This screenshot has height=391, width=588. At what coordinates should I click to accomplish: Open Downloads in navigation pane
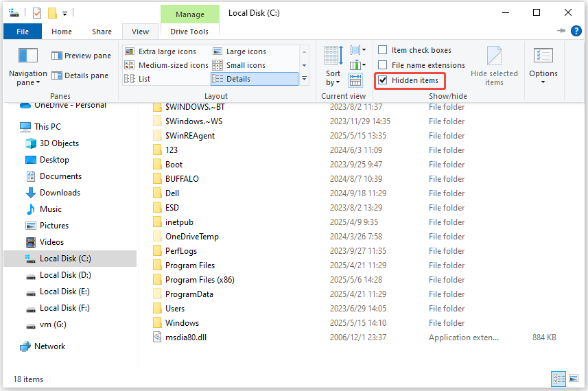click(x=53, y=193)
